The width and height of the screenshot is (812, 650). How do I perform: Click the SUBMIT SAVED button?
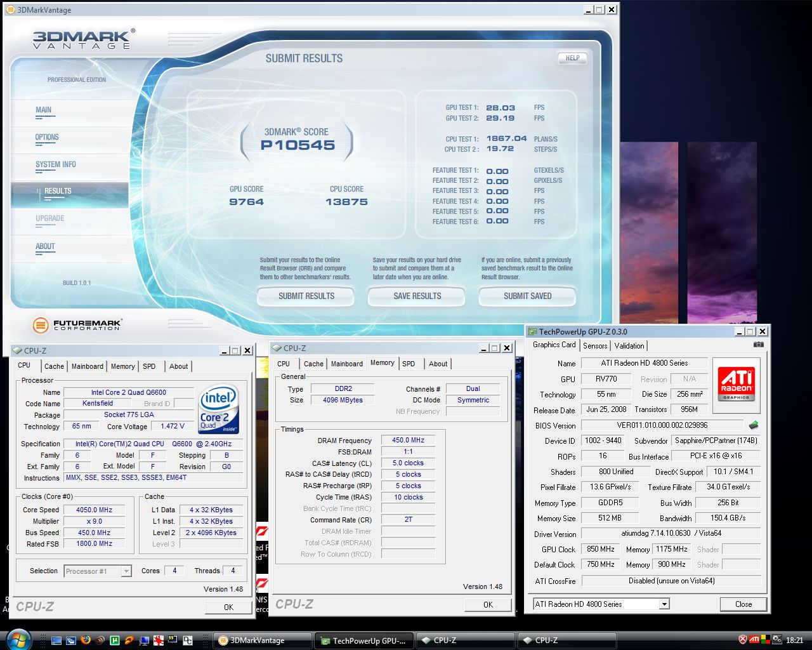click(x=527, y=296)
